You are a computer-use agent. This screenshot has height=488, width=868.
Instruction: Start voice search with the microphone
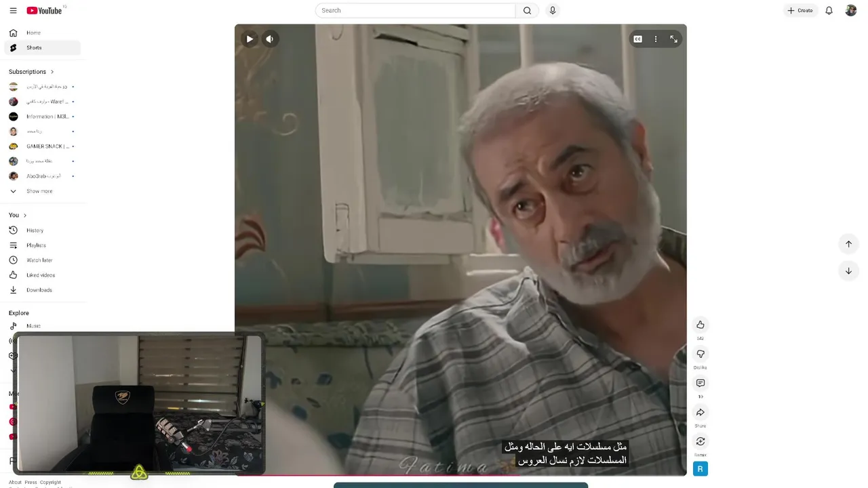[553, 10]
